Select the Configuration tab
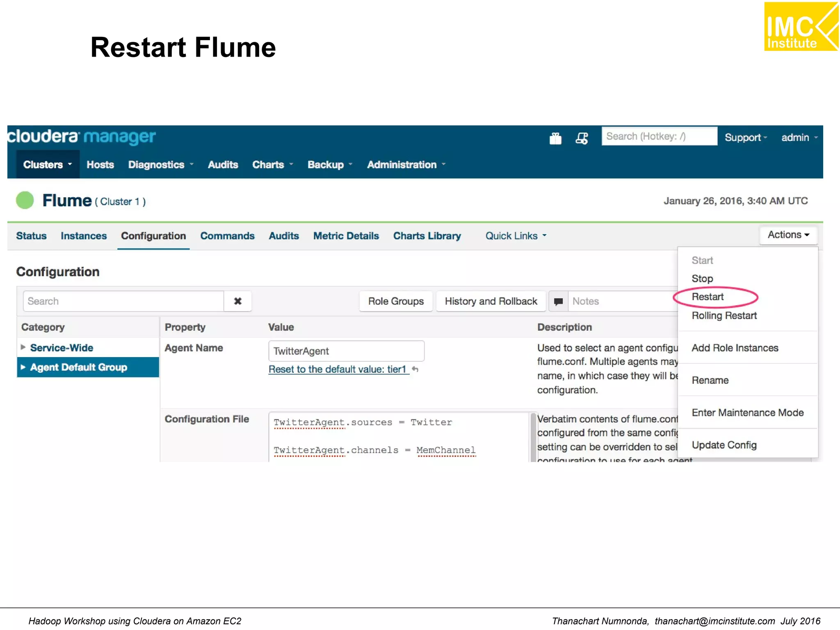This screenshot has width=840, height=630. coord(153,236)
